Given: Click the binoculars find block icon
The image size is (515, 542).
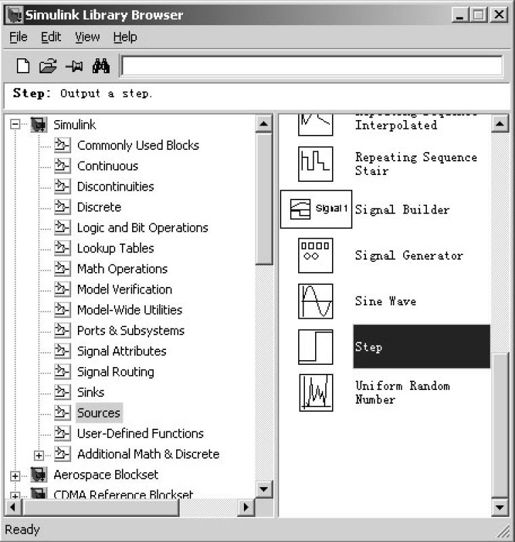Looking at the screenshot, I should 101,66.
